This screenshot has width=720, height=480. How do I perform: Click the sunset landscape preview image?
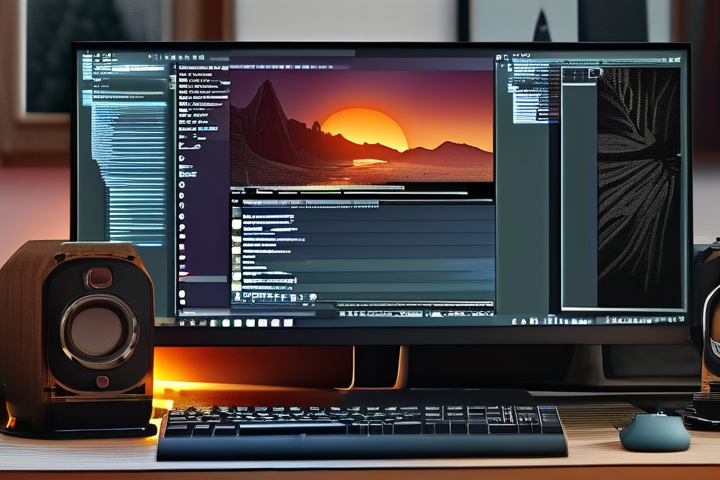pyautogui.click(x=361, y=125)
